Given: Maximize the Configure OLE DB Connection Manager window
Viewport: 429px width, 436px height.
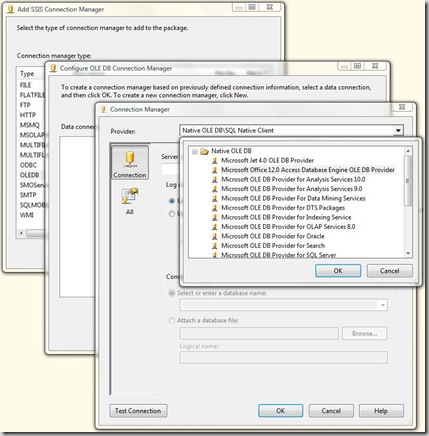Looking at the screenshot, I should point(358,66).
